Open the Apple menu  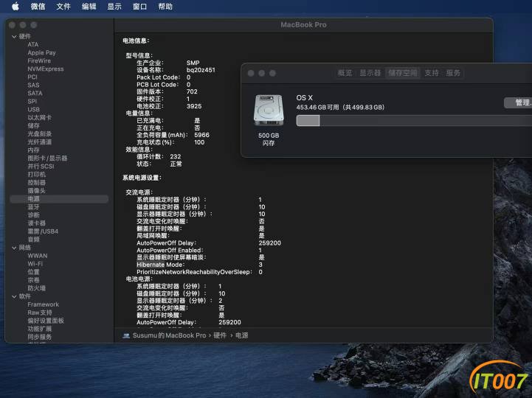pos(15,6)
